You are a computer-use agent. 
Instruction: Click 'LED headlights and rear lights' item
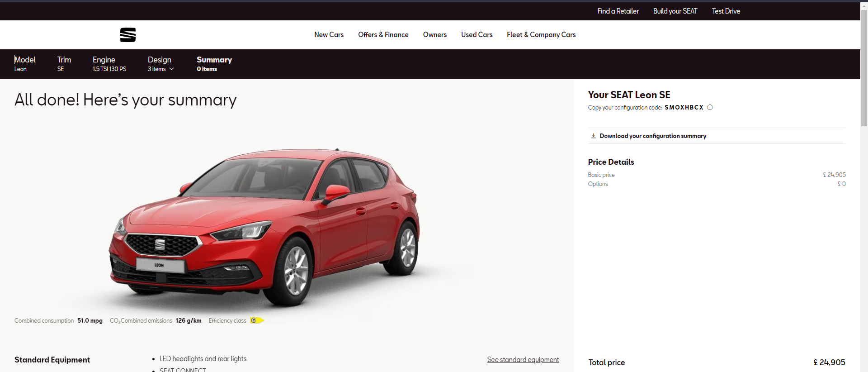203,359
